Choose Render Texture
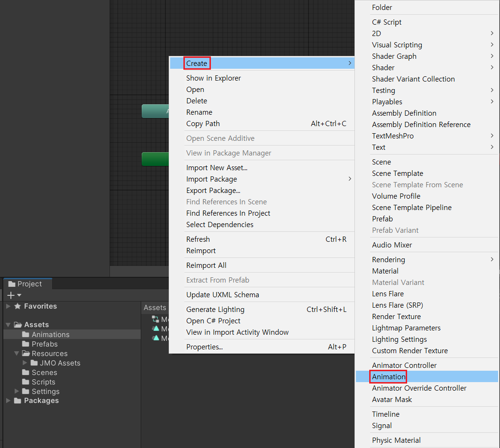Image resolution: width=500 pixels, height=448 pixels. pos(427,317)
